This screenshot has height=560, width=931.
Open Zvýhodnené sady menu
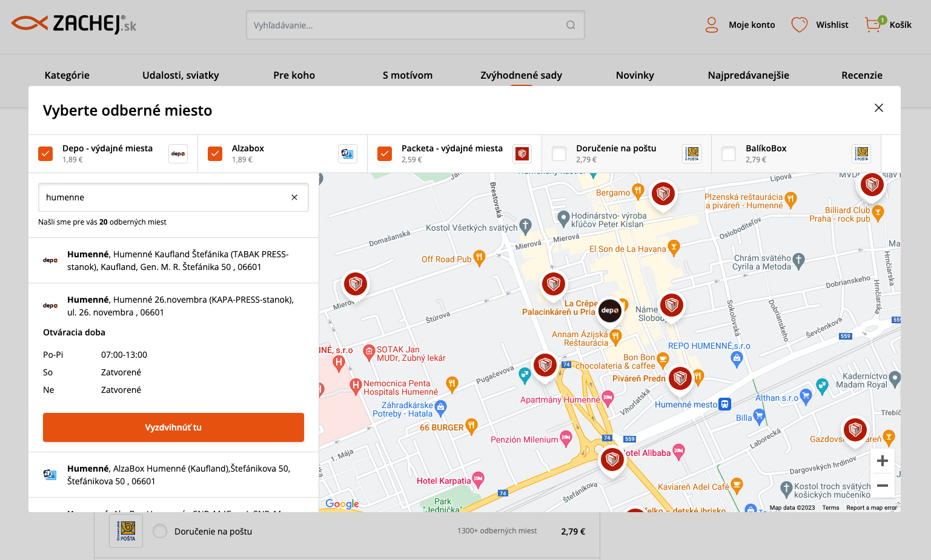tap(522, 75)
